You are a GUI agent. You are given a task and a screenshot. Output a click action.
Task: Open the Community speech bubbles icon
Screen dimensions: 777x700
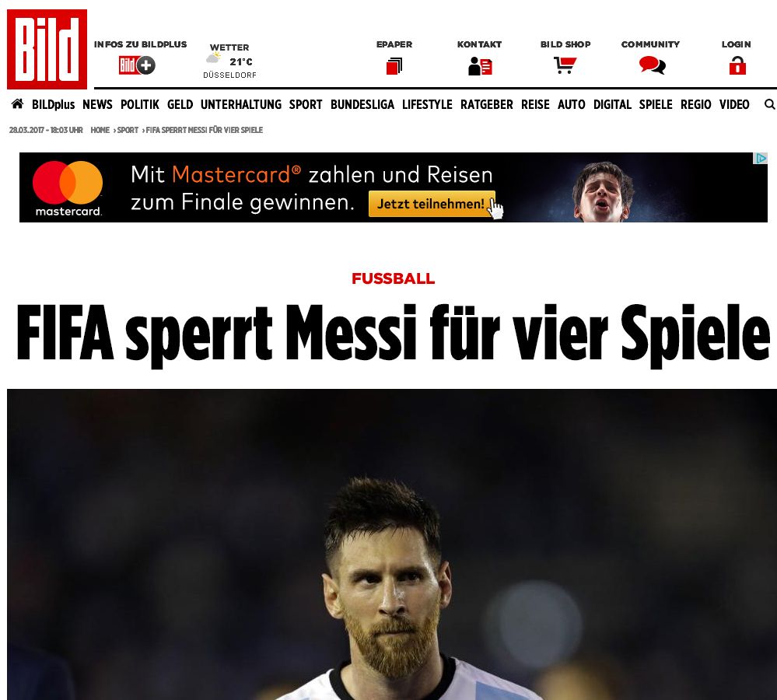pos(652,65)
